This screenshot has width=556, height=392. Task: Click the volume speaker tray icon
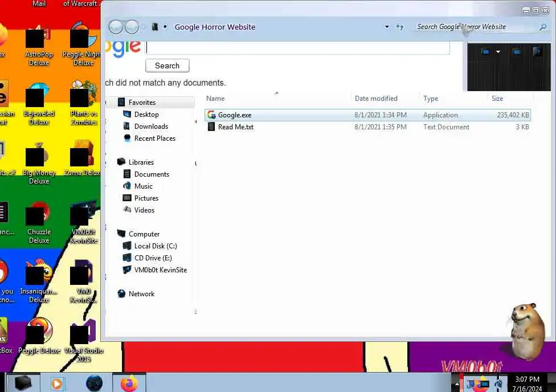click(x=498, y=384)
